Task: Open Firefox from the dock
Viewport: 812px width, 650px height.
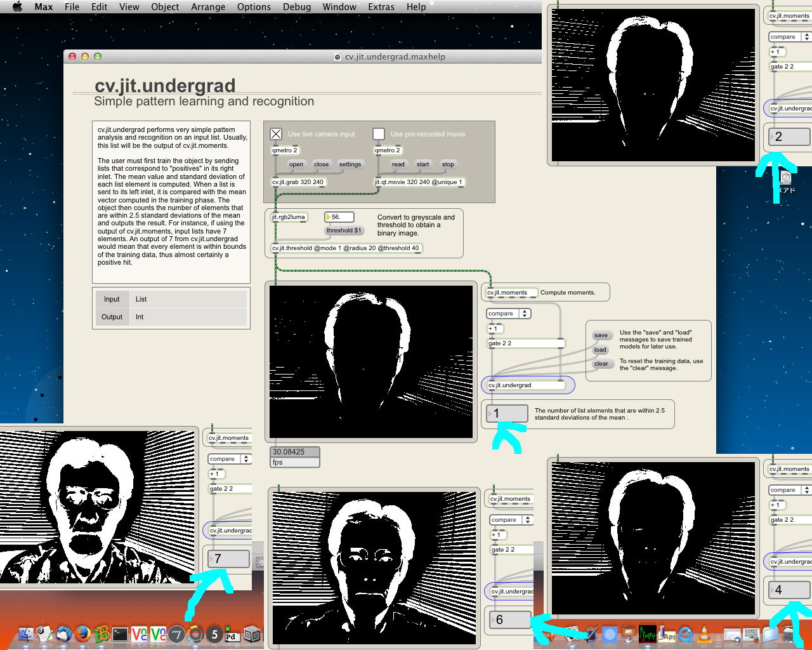Action: coord(82,633)
